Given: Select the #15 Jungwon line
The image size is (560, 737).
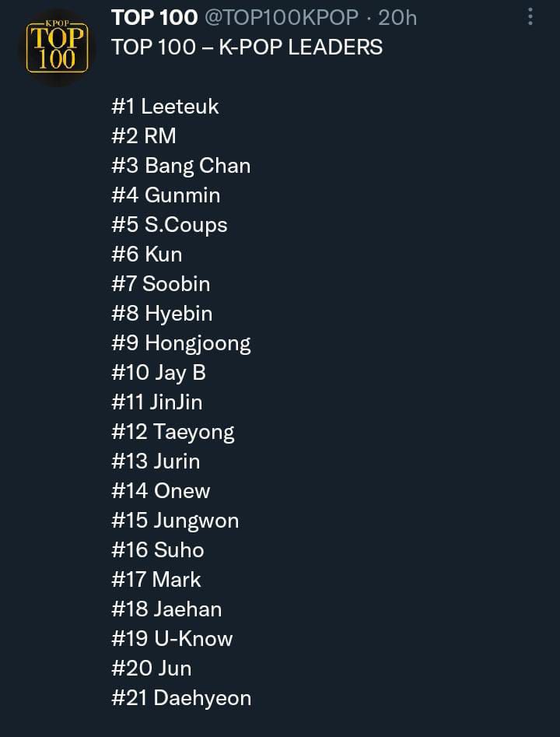Looking at the screenshot, I should [175, 521].
